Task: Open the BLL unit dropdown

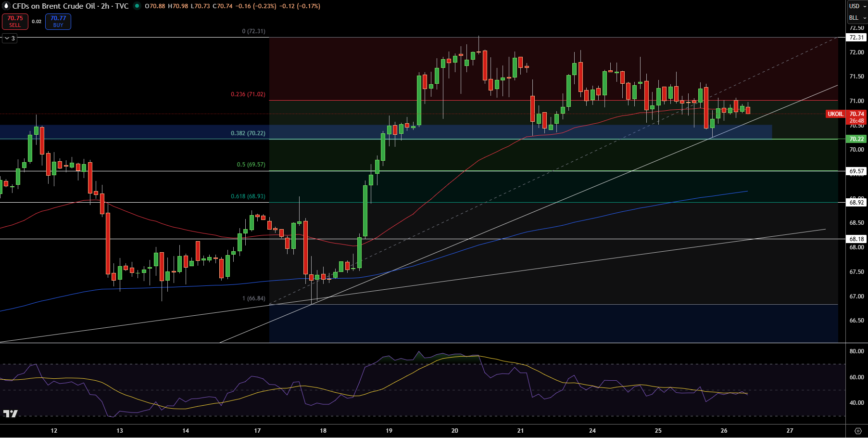Action: point(857,18)
